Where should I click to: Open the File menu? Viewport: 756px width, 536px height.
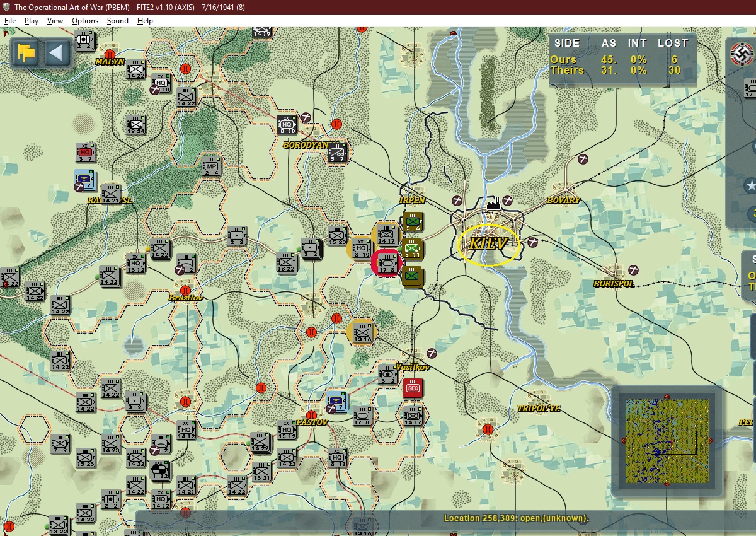tap(10, 21)
